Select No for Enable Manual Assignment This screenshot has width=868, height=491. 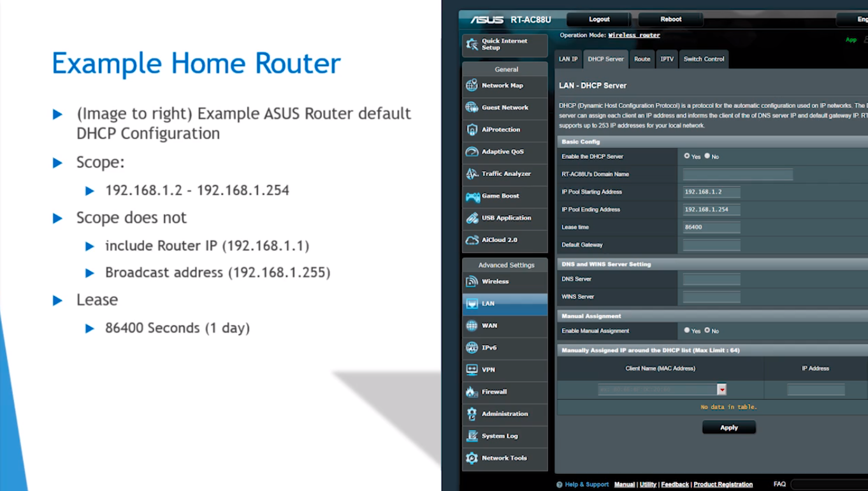point(707,330)
